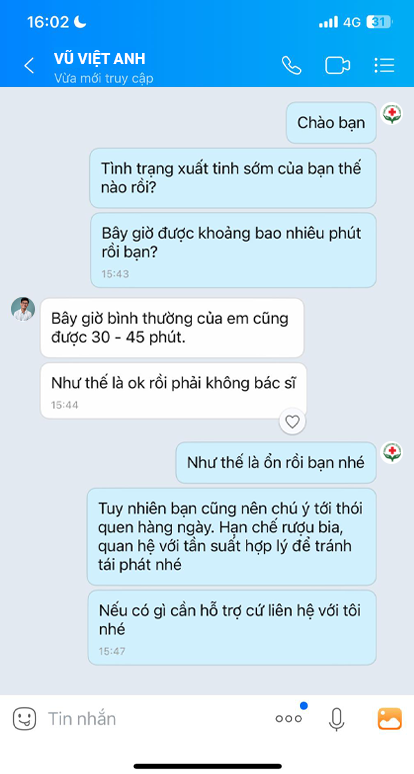Open more options via three dots
Image resolution: width=414 pixels, height=774 pixels.
tap(289, 719)
